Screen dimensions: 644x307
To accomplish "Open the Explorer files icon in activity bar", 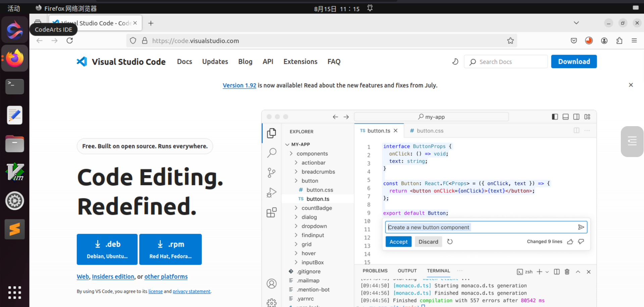I will pyautogui.click(x=271, y=133).
